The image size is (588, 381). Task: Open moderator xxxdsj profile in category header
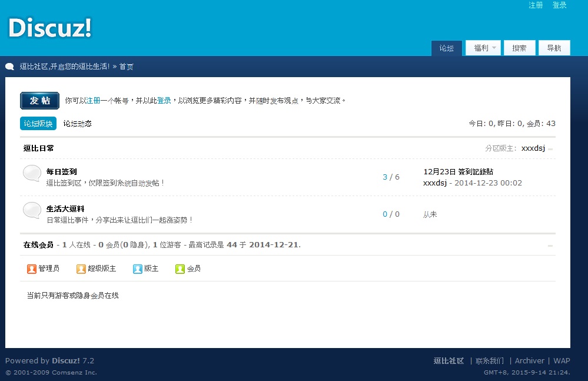[533, 148]
